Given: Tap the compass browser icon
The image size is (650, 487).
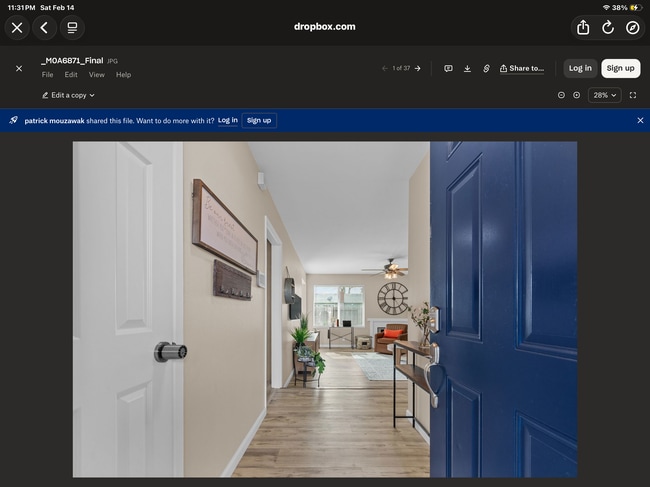Looking at the screenshot, I should point(633,28).
